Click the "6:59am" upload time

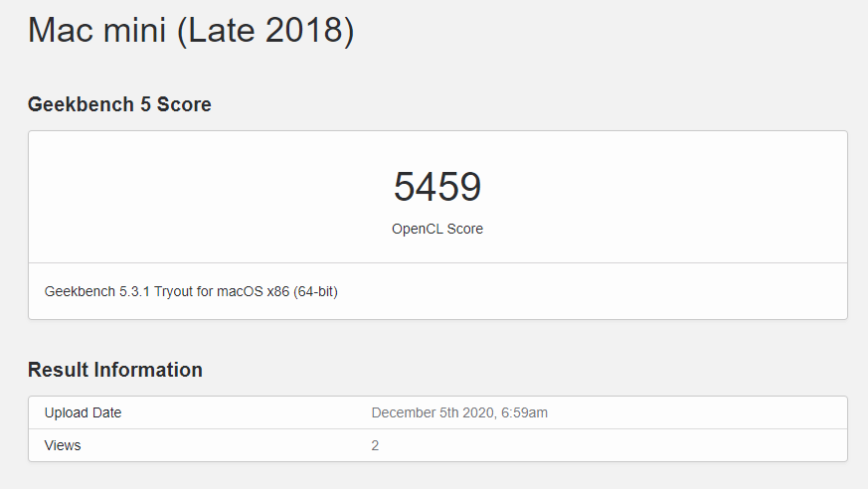[527, 412]
